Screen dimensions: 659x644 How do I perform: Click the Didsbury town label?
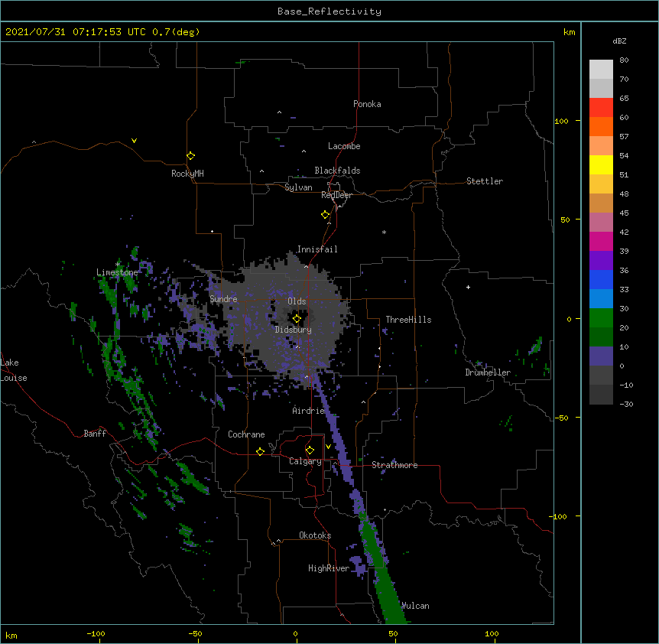coord(293,330)
